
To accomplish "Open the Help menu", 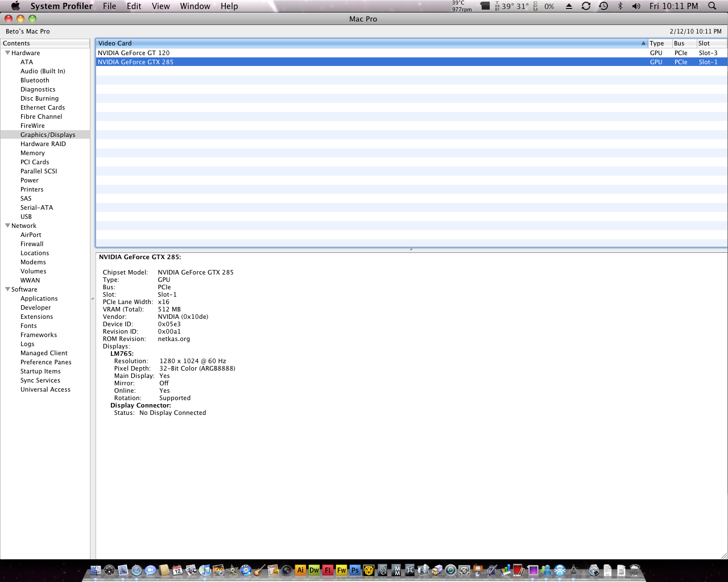I will point(229,6).
